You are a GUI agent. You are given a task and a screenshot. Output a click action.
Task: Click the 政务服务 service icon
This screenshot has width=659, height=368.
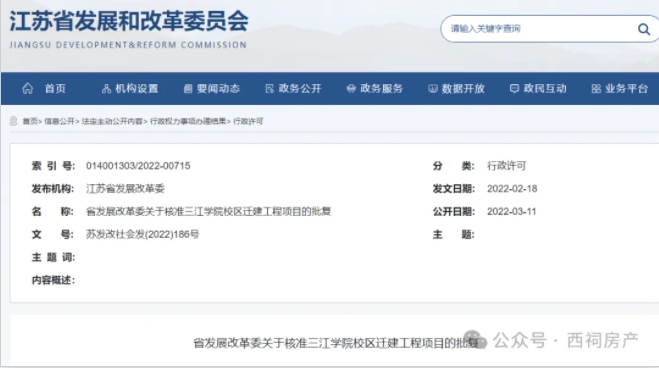coord(351,89)
